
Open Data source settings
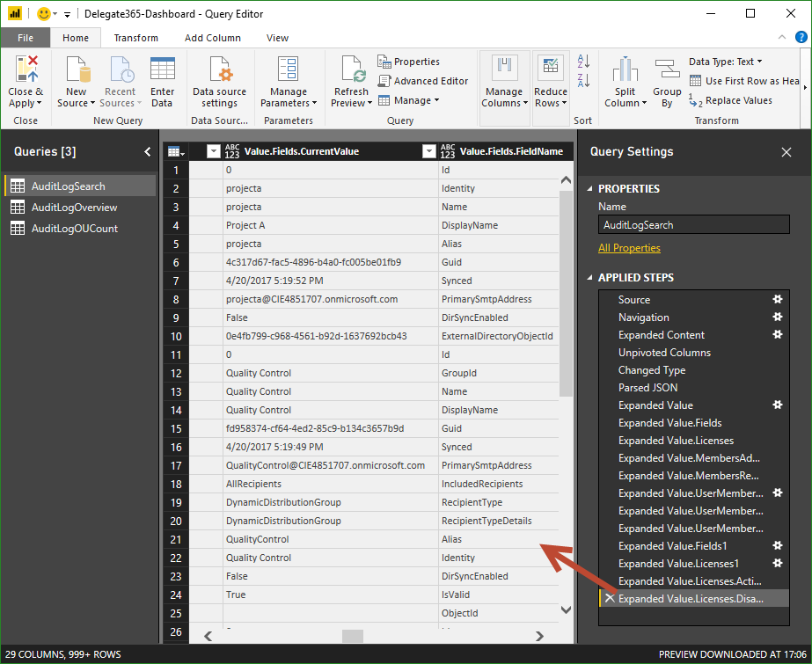219,69
